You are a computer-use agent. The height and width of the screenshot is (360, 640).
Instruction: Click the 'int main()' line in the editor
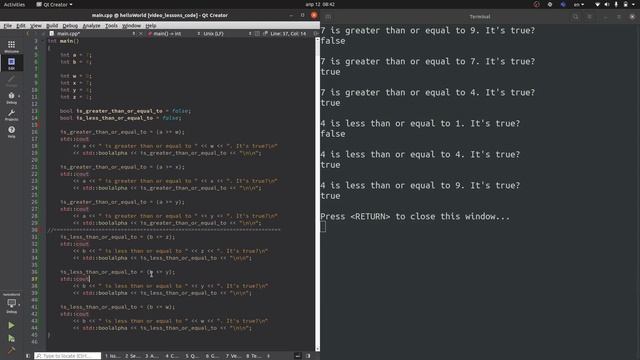tap(63, 41)
